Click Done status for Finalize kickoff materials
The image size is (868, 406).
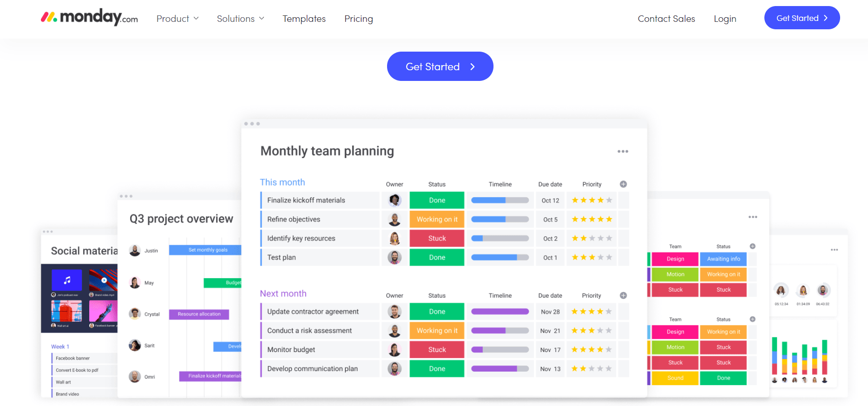[437, 200]
